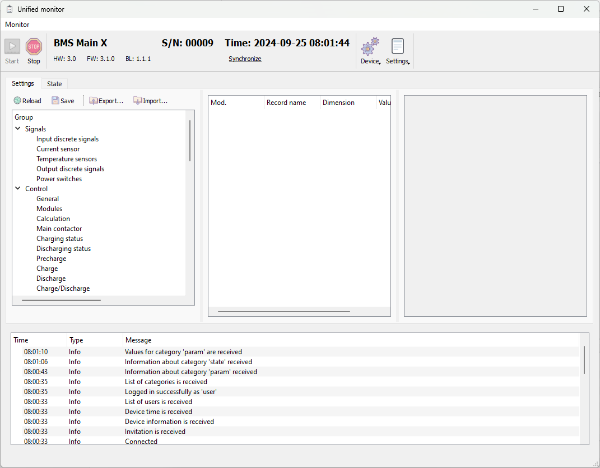The width and height of the screenshot is (600, 468).
Task: Select Input discrete signals tree item
Action: [68, 139]
